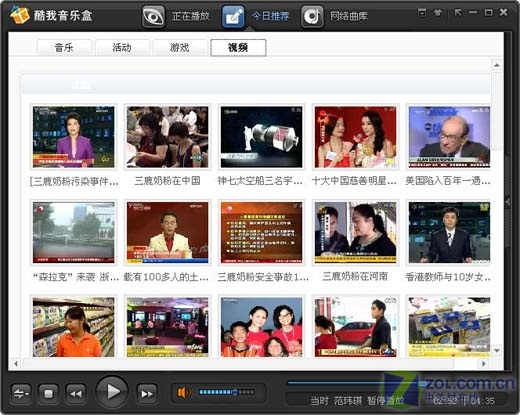520x415 pixels.
Task: Select the 今日推荐 pencil icon
Action: point(233,16)
